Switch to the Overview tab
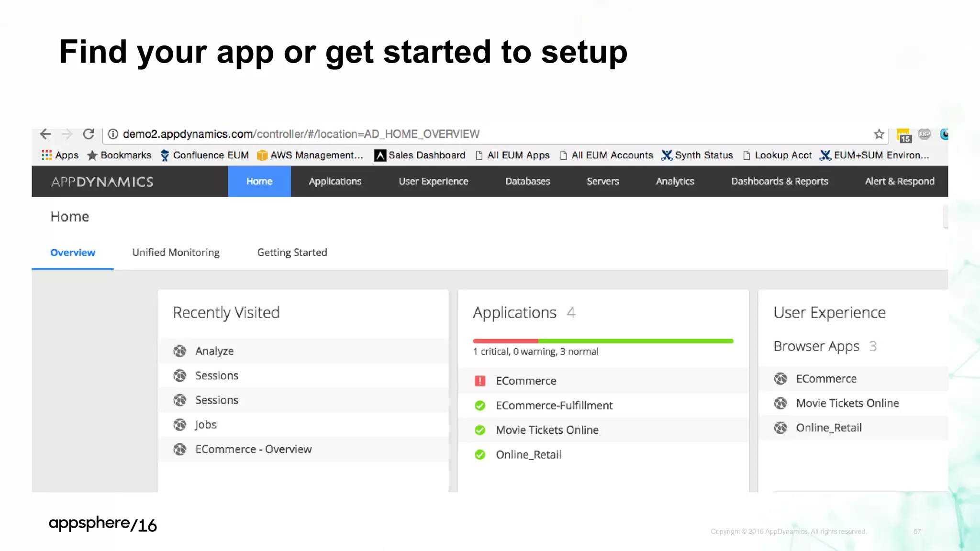980x551 pixels. click(x=73, y=253)
